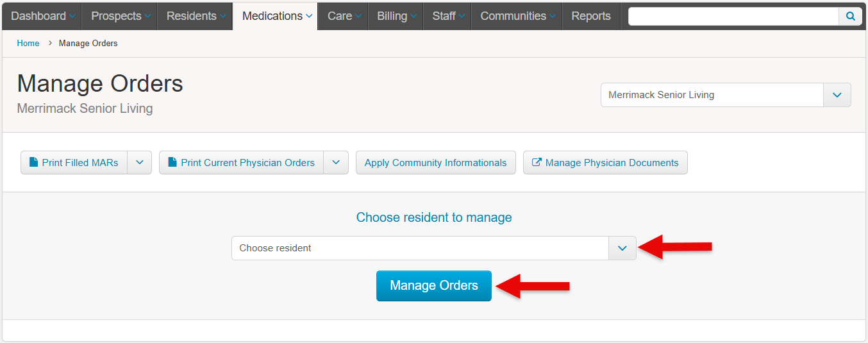Go to the Reports page

[x=591, y=16]
